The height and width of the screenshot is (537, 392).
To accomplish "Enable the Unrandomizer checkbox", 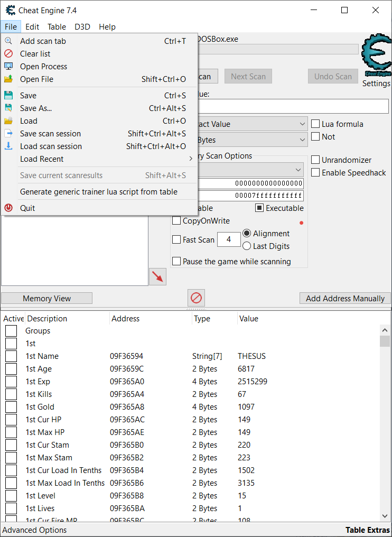I will pos(315,160).
